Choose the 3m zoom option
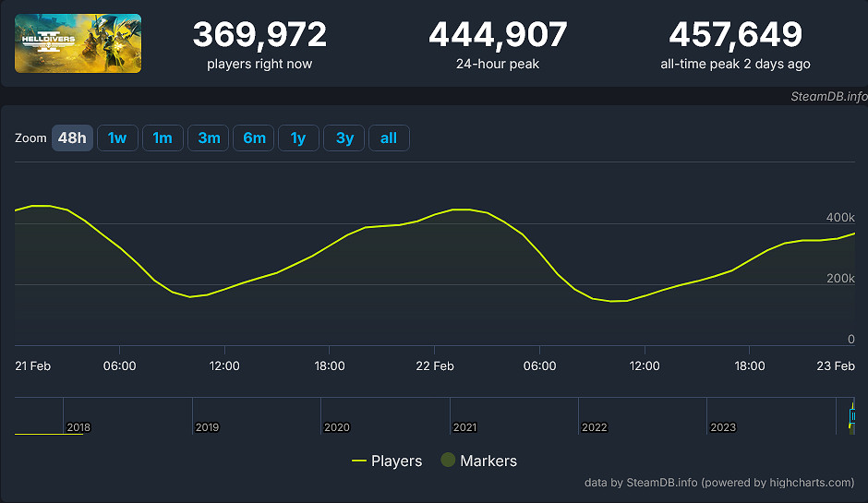868x503 pixels. tap(209, 138)
